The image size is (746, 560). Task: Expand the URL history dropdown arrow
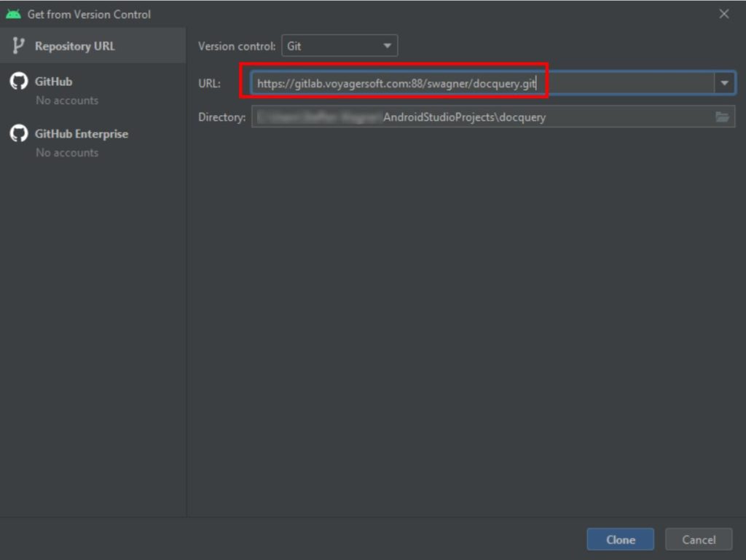[724, 84]
